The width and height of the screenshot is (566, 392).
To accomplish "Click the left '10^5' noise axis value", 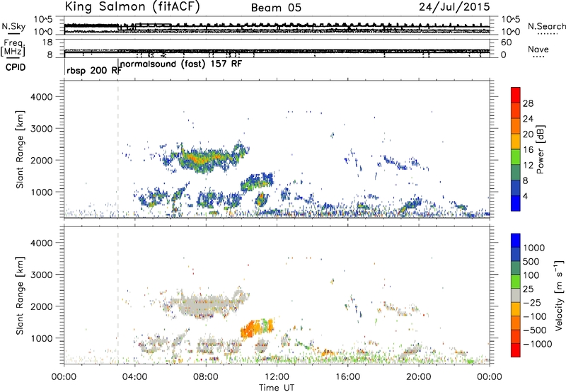I will pyautogui.click(x=44, y=19).
